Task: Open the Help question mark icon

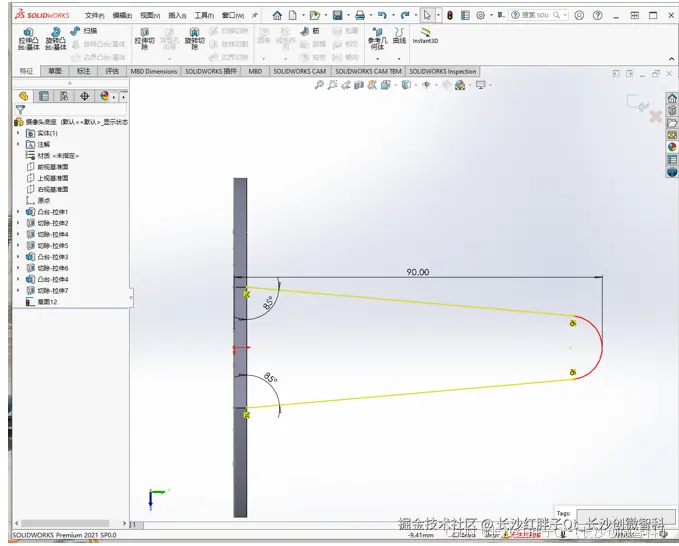Action: coord(598,15)
